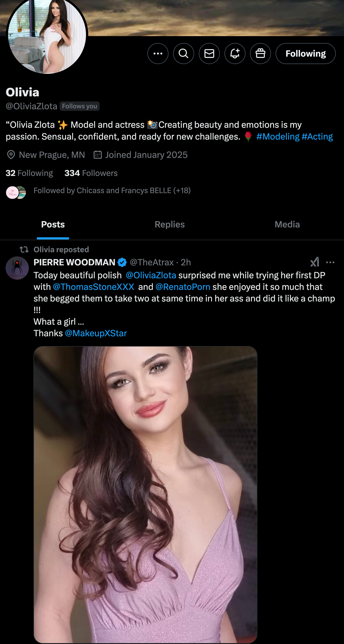Switch to the Media tab
Viewport: 344px width, 644px height.
(287, 225)
